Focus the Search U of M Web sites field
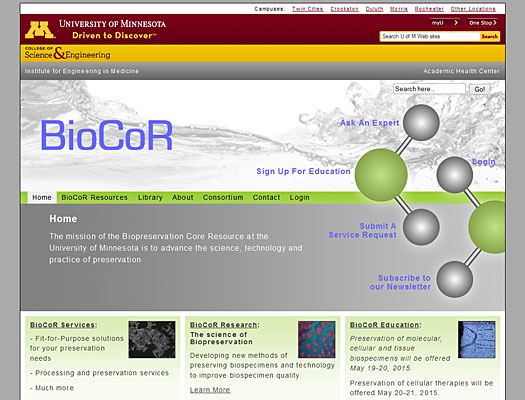This screenshot has height=400, width=525. pos(430,36)
